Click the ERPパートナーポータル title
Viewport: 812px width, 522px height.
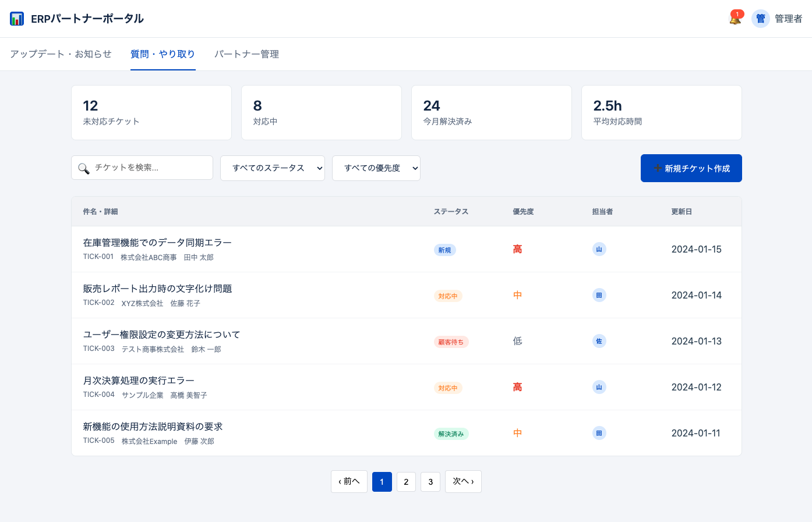[x=87, y=19]
